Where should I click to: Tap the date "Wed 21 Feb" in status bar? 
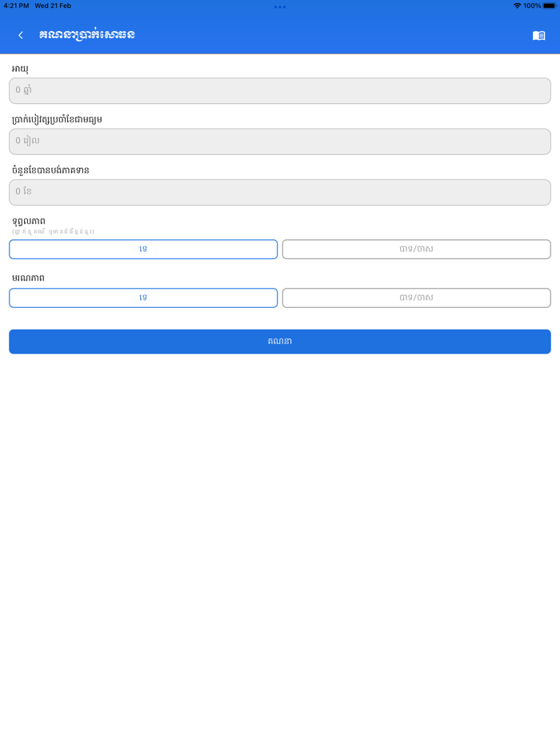click(x=50, y=6)
